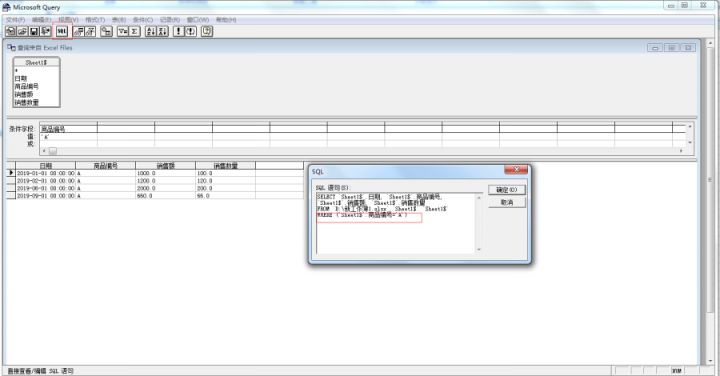Open the SQL view toolbar button

[62, 31]
